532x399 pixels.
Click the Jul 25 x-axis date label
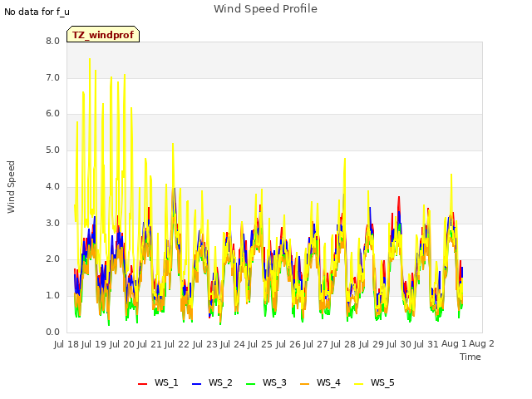coord(259,344)
